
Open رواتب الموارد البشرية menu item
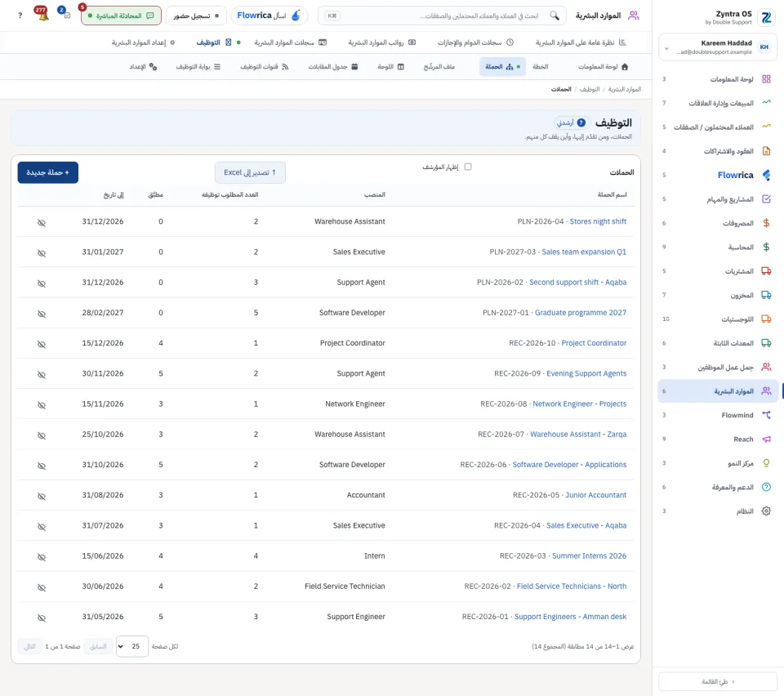tap(381, 42)
